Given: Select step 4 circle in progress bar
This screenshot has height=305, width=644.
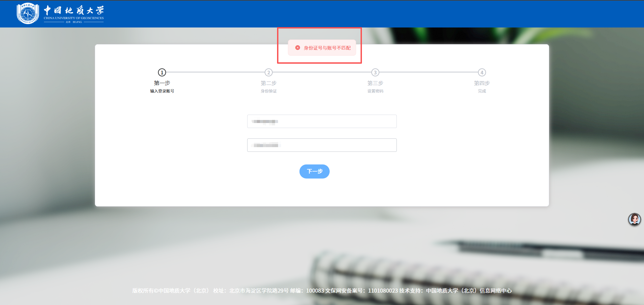Looking at the screenshot, I should 482,72.
